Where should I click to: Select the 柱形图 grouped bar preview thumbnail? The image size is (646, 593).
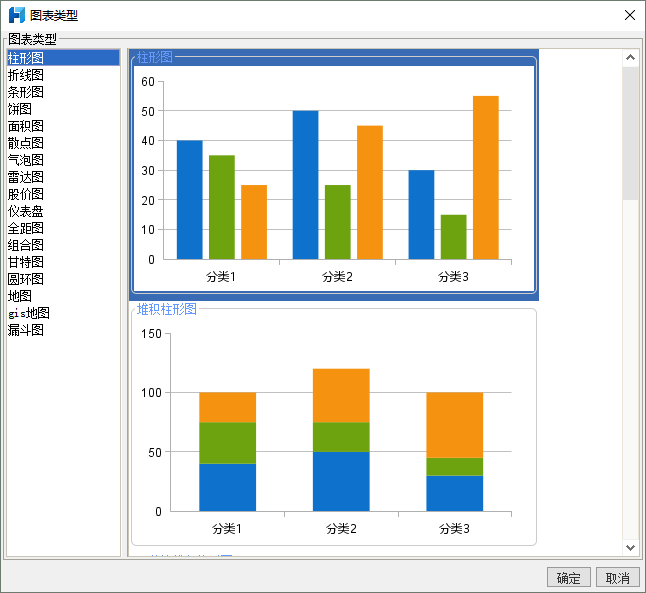(x=334, y=175)
